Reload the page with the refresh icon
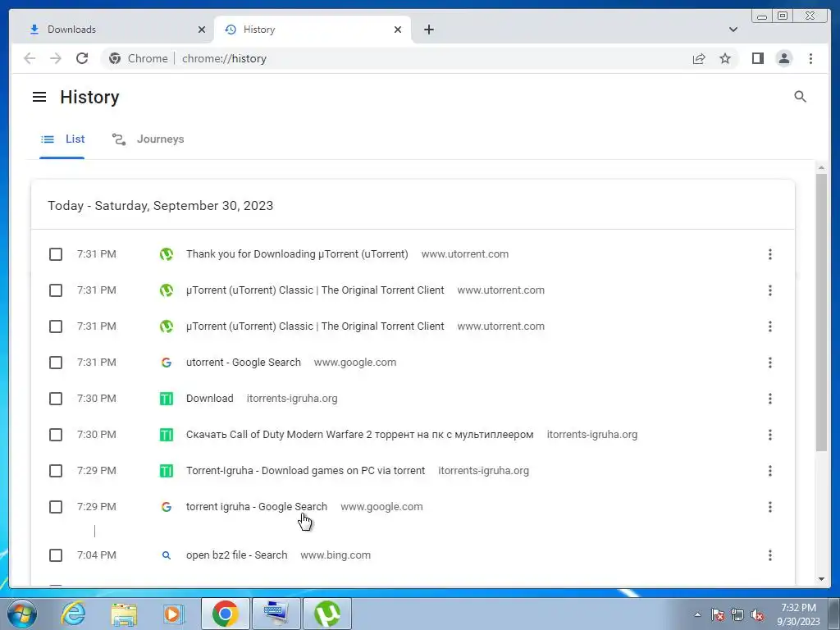Image resolution: width=840 pixels, height=630 pixels. tap(82, 58)
